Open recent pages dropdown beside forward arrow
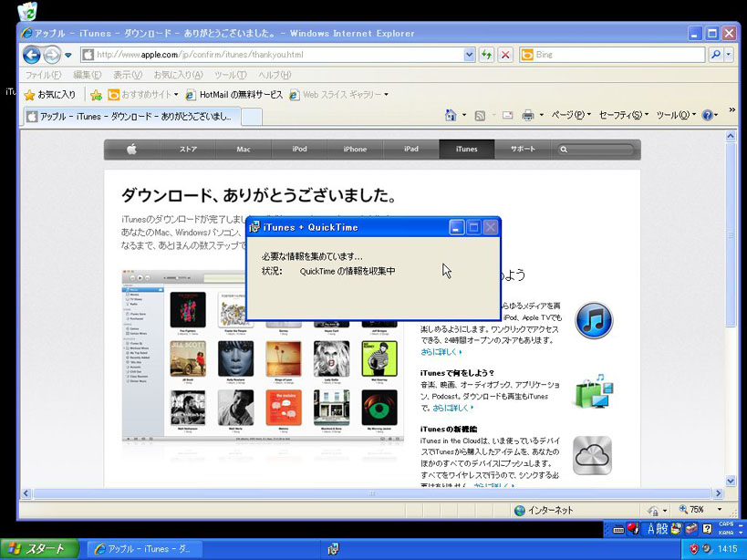This screenshot has width=747, height=560. click(x=68, y=56)
